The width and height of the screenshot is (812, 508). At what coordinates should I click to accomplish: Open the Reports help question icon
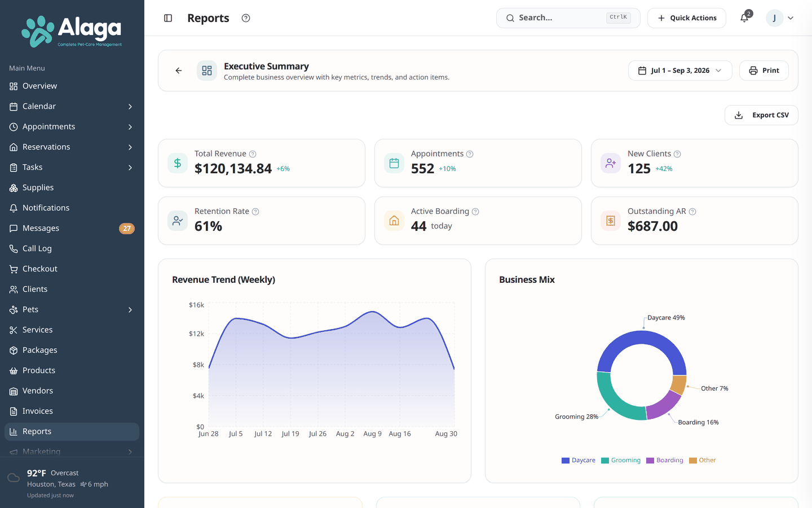coord(246,18)
